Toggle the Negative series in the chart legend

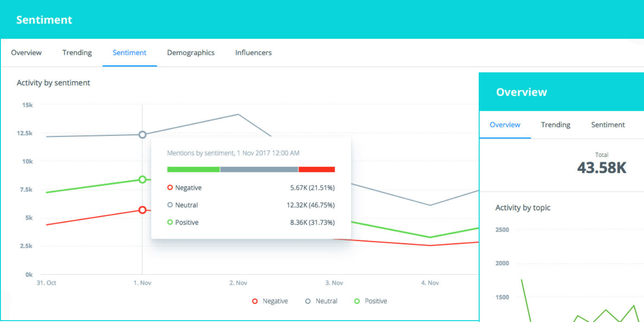coord(270,301)
